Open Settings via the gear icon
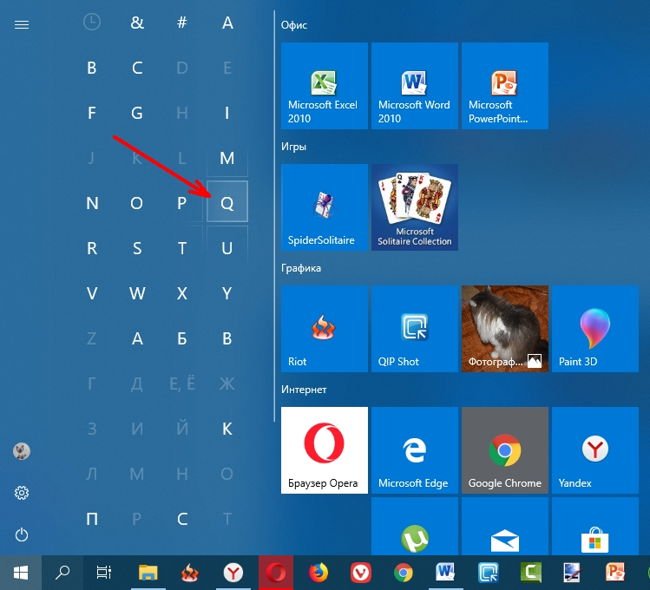650x590 pixels. click(22, 493)
